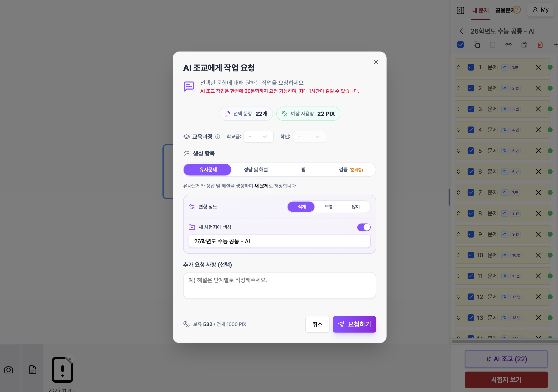Save the exam with the save icon
This screenshot has width=558, height=392.
point(524,45)
